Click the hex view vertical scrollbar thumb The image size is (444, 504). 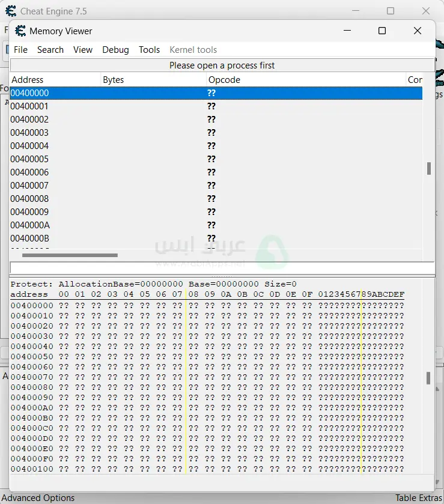coord(428,378)
